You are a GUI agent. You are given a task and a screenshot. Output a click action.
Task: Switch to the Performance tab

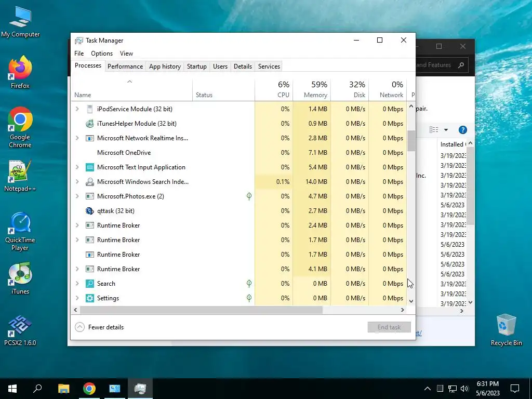click(x=125, y=66)
